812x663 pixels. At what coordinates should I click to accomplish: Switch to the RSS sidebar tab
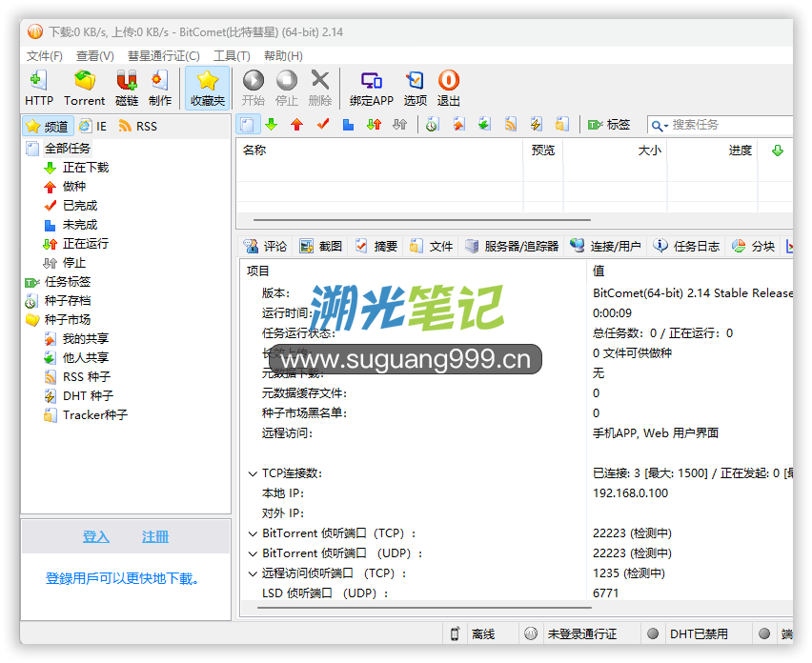138,127
